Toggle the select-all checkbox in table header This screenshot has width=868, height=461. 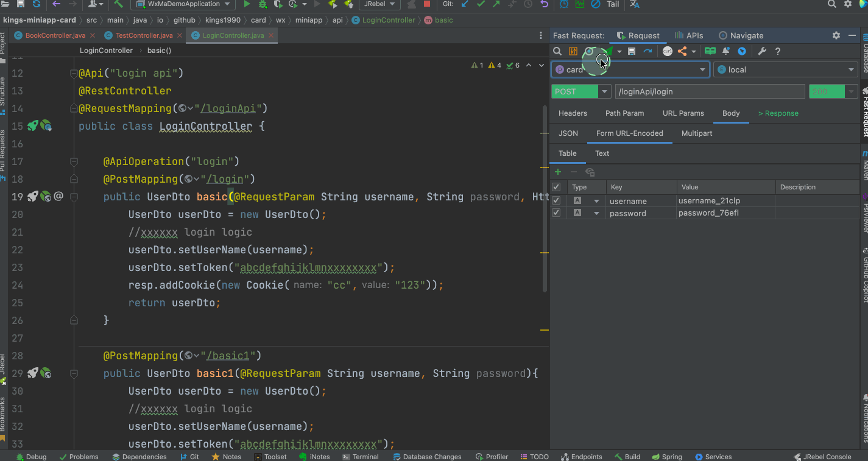coord(556,187)
